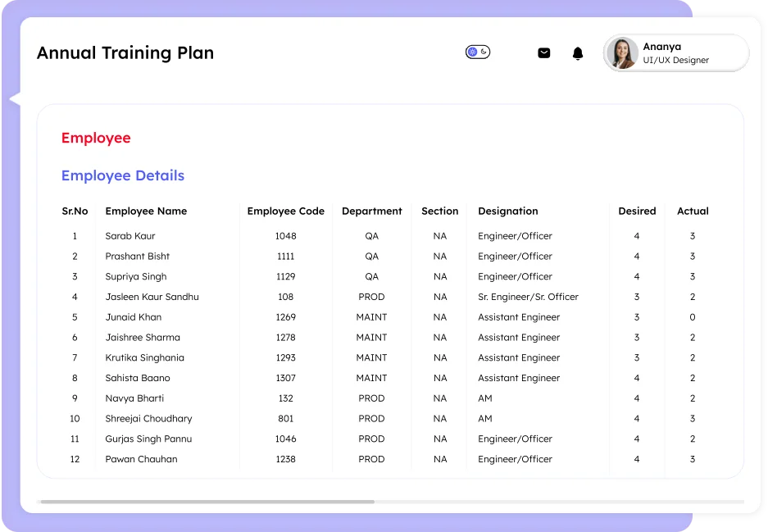Select Shreejai Choudhary employee name

[148, 419]
